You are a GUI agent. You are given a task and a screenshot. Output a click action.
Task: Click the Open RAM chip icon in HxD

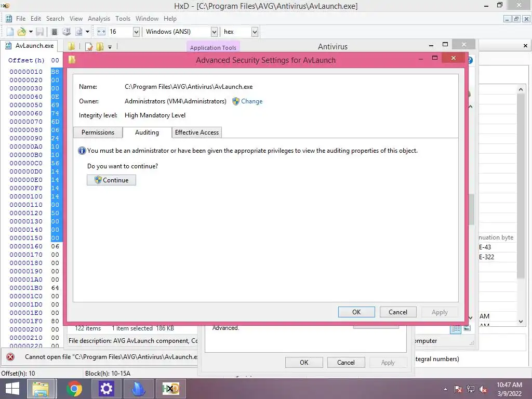coord(54,32)
